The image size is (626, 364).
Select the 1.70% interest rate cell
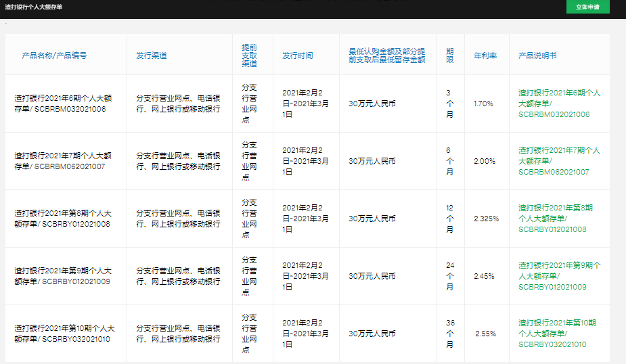tap(483, 104)
